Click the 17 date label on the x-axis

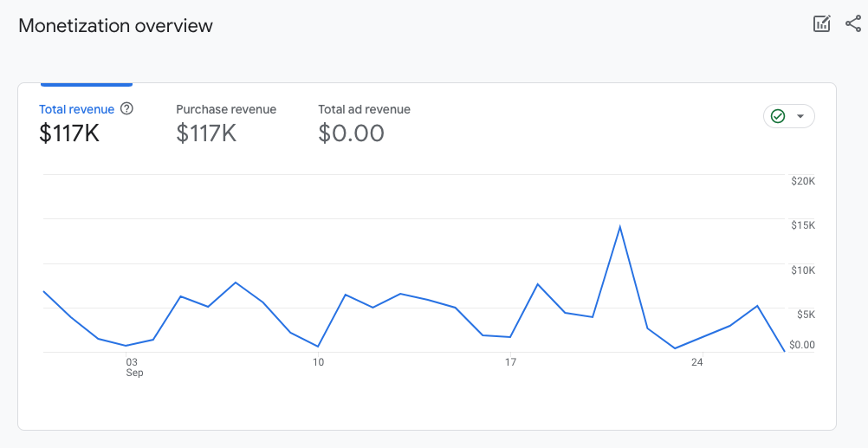[510, 362]
